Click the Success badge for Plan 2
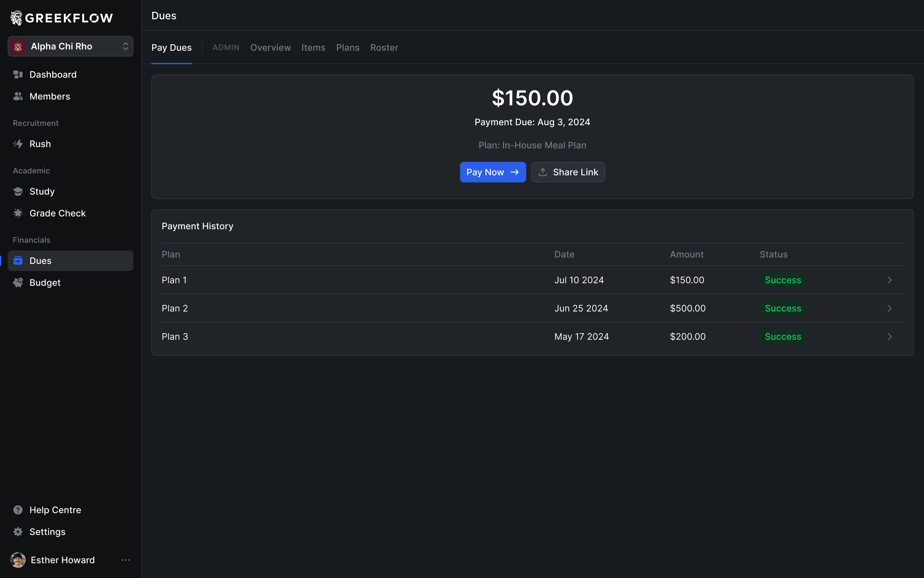 point(783,308)
